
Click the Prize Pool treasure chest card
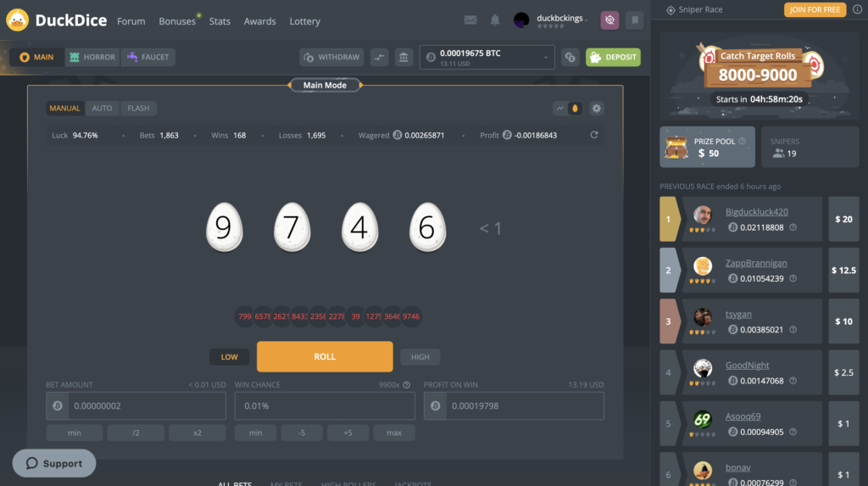(708, 147)
